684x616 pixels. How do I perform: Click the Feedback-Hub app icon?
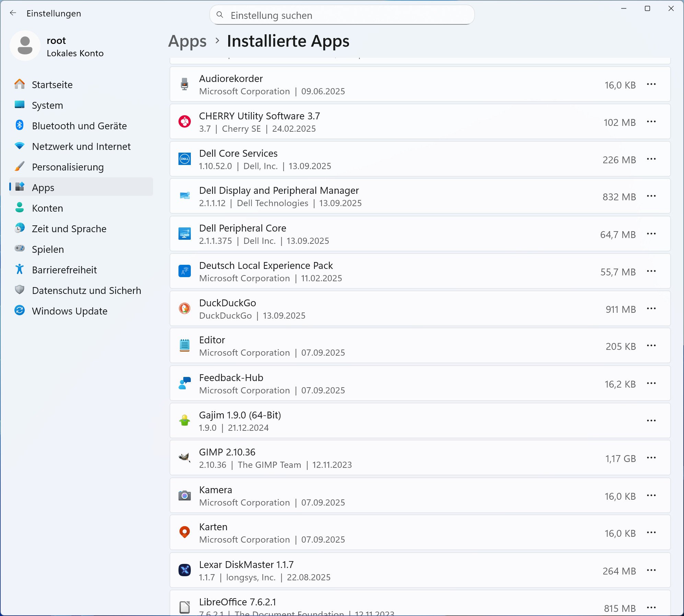[185, 383]
